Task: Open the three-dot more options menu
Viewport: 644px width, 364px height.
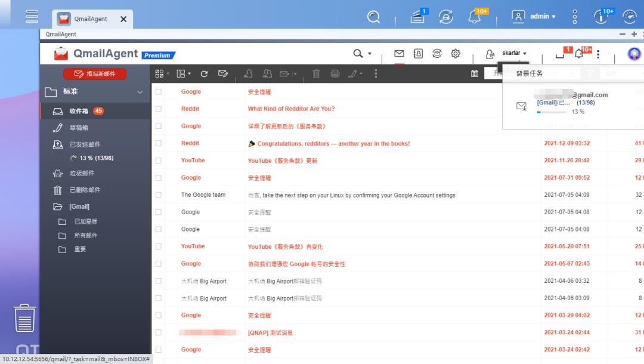Action: pos(375,73)
